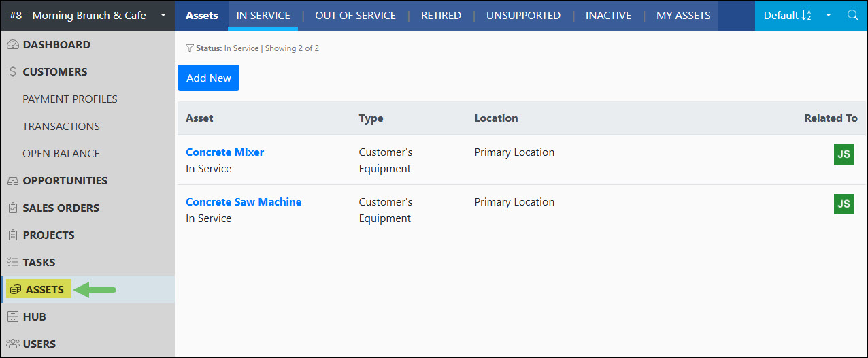This screenshot has width=868, height=358.
Task: Click the Projects clipboard icon
Action: click(13, 235)
